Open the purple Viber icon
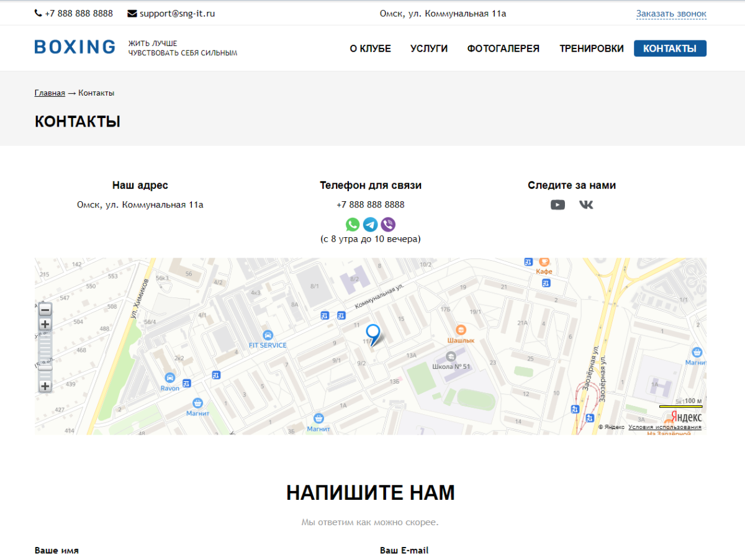 [388, 225]
